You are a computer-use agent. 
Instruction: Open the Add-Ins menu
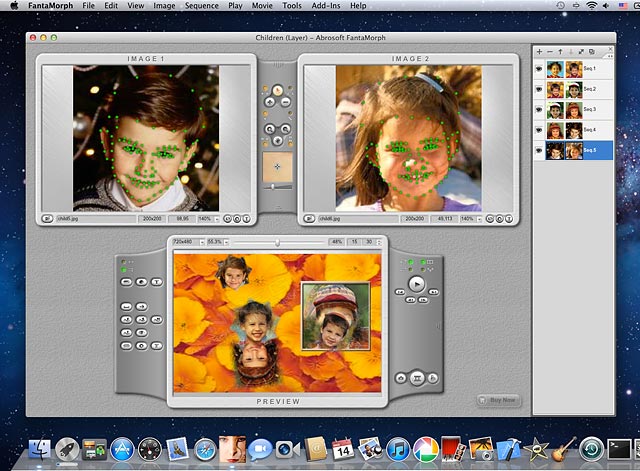click(x=326, y=6)
